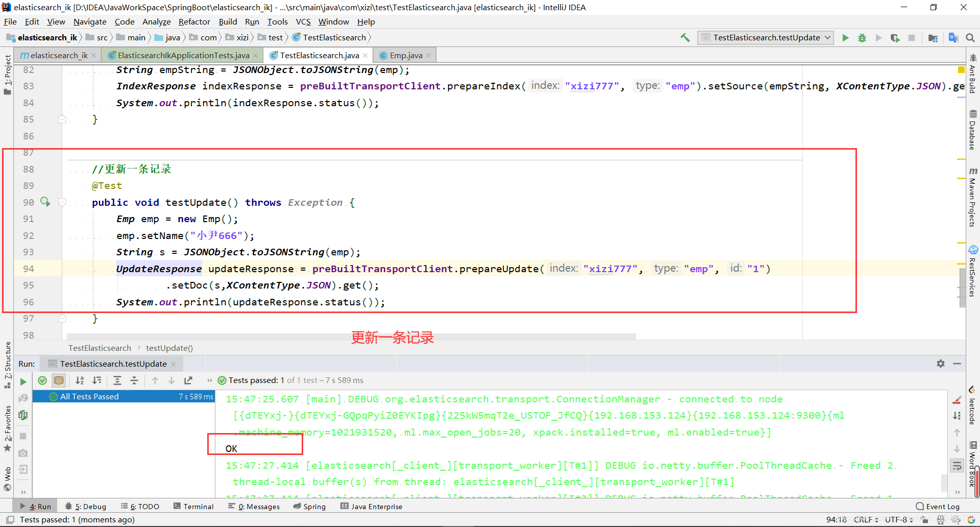This screenshot has height=527, width=980.
Task: Sort test results alphabetically
Action: [x=80, y=380]
